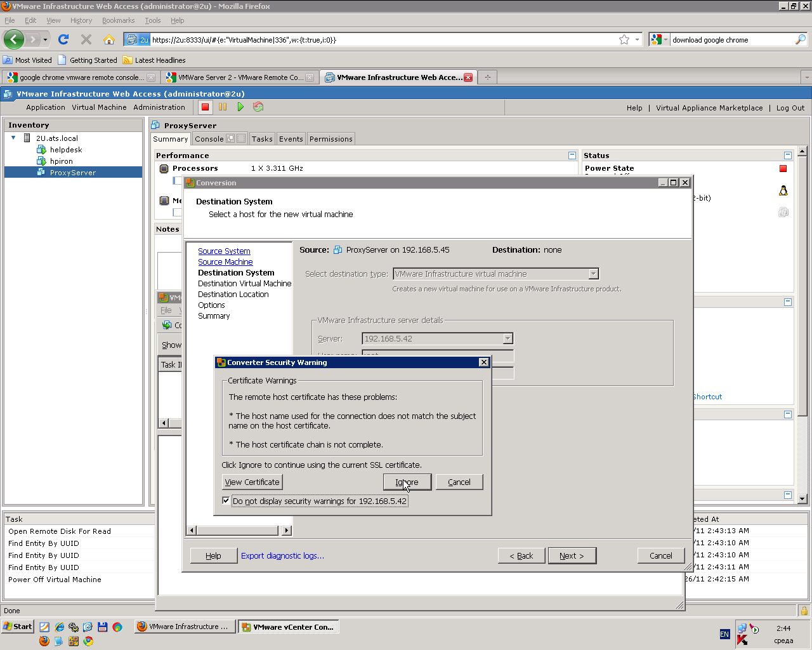Click the Reset virtual machine toolbar icon
Screen dimensions: 812x650
(258, 107)
